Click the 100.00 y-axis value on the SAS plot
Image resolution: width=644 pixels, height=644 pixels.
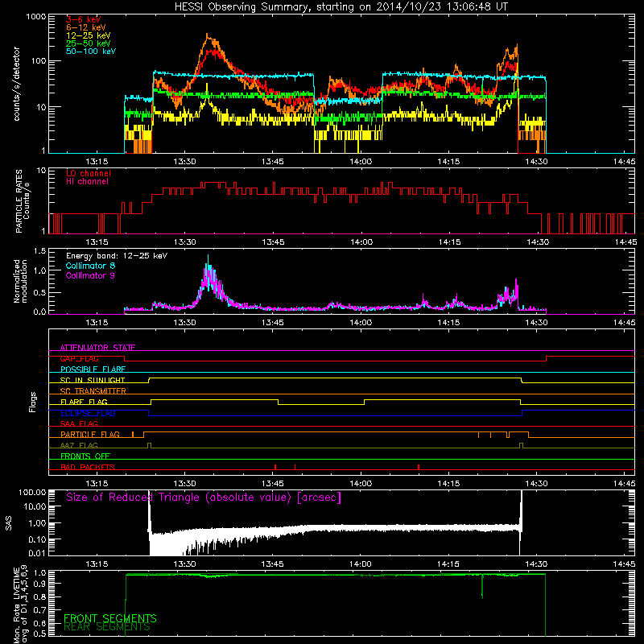pyautogui.click(x=32, y=493)
